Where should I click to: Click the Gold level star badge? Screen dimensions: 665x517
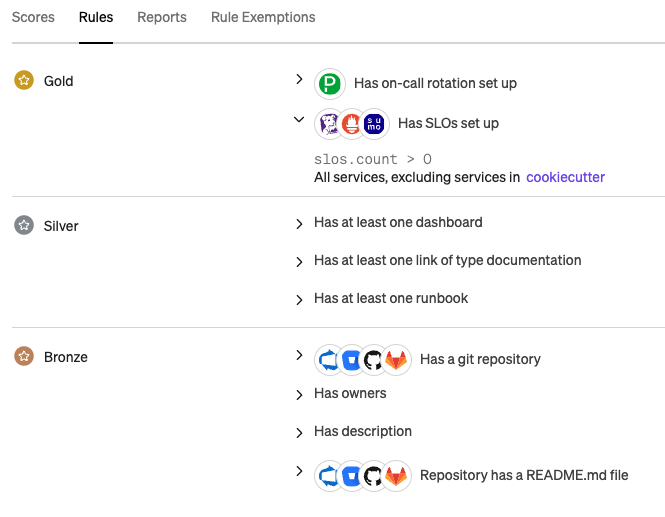tap(24, 81)
